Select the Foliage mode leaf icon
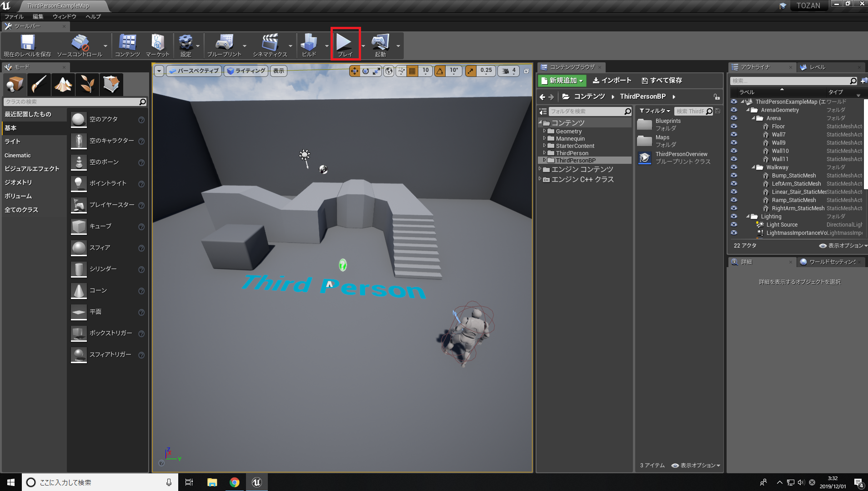Screen dimensions: 868x491 (x=87, y=84)
